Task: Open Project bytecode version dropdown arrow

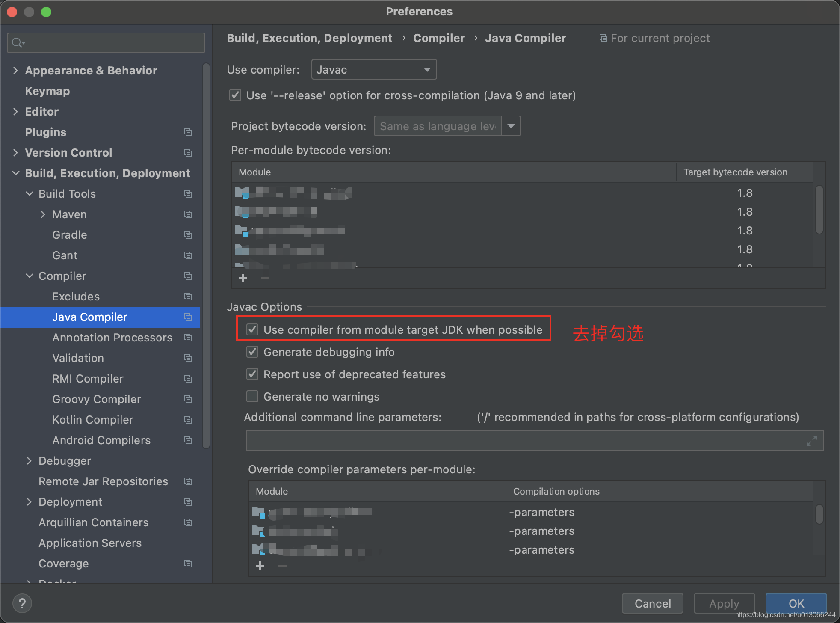Action: pos(511,126)
